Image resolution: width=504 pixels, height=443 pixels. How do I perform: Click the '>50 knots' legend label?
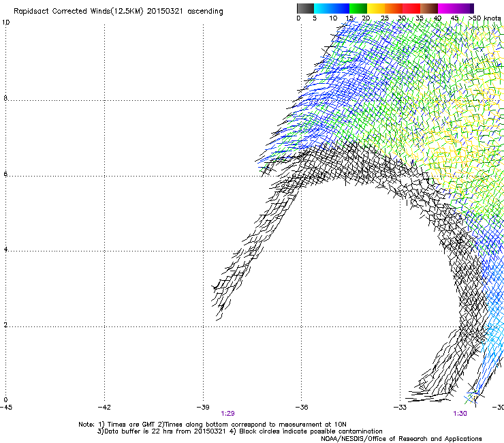[485, 18]
